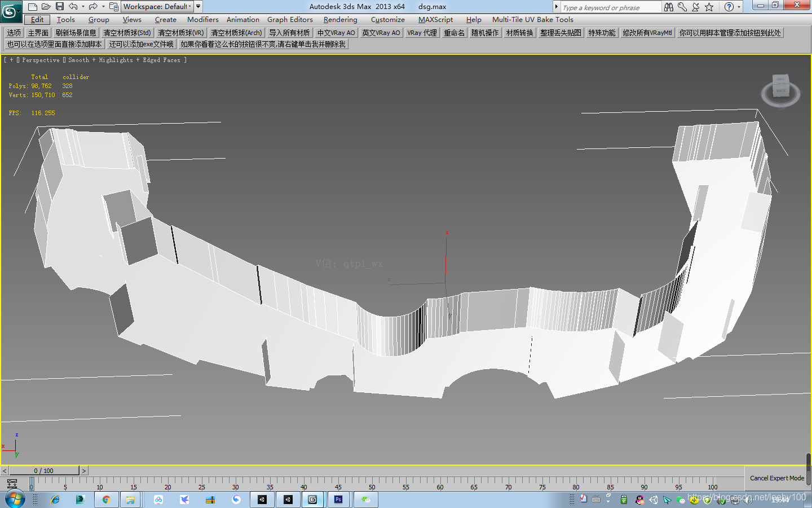Click the time slider 0 / 100 handle
Screen dimensions: 812x508
(44, 471)
